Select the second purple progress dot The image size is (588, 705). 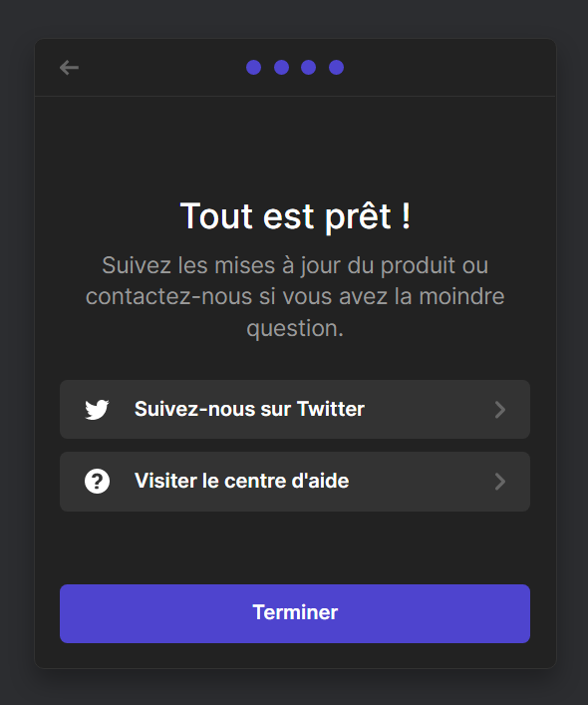(282, 68)
